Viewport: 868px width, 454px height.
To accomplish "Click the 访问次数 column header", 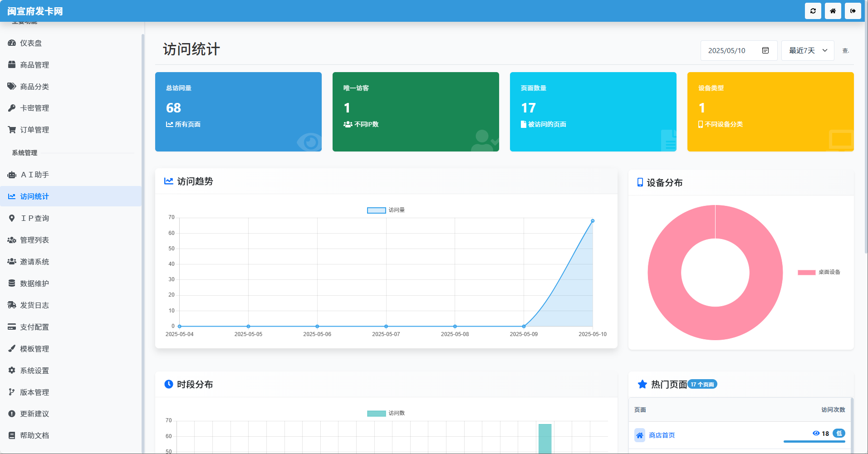I will (x=833, y=410).
